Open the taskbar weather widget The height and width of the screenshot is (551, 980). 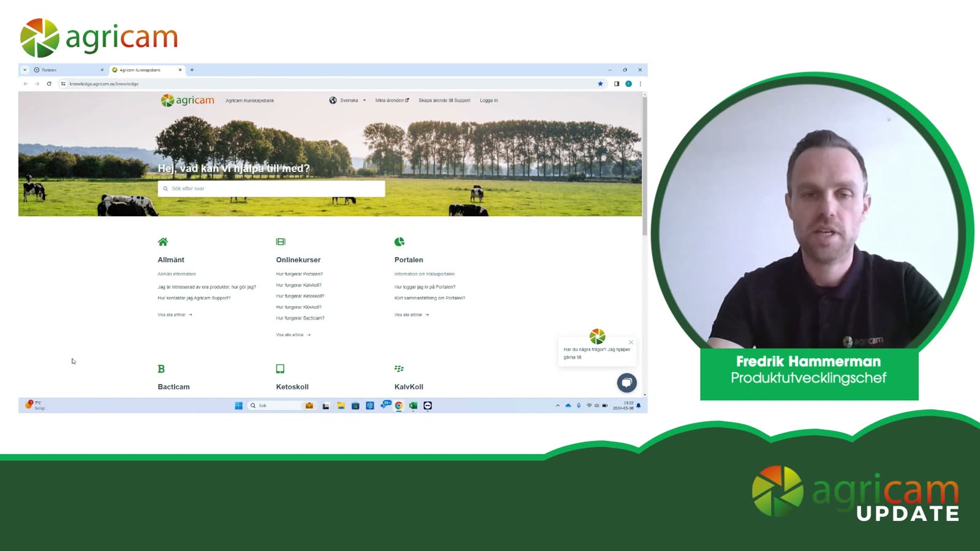35,405
